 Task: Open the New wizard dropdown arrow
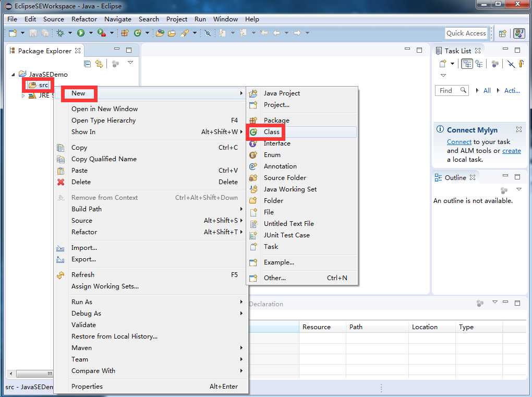22,33
